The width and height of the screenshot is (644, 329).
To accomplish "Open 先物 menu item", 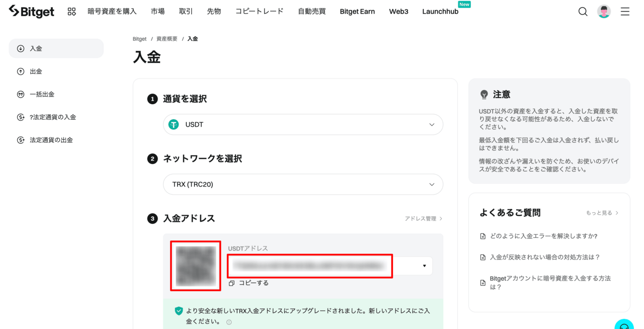I will click(x=214, y=11).
